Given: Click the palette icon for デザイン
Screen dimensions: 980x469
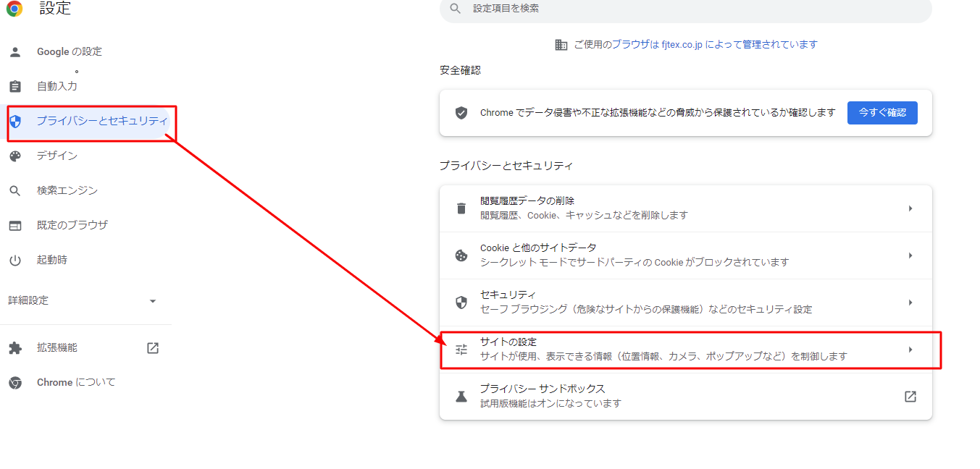Looking at the screenshot, I should click(x=14, y=156).
